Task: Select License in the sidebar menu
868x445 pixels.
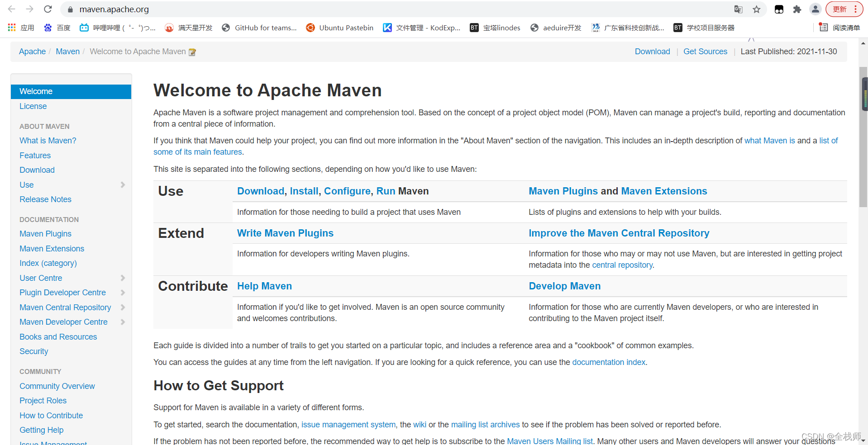Action: tap(33, 106)
